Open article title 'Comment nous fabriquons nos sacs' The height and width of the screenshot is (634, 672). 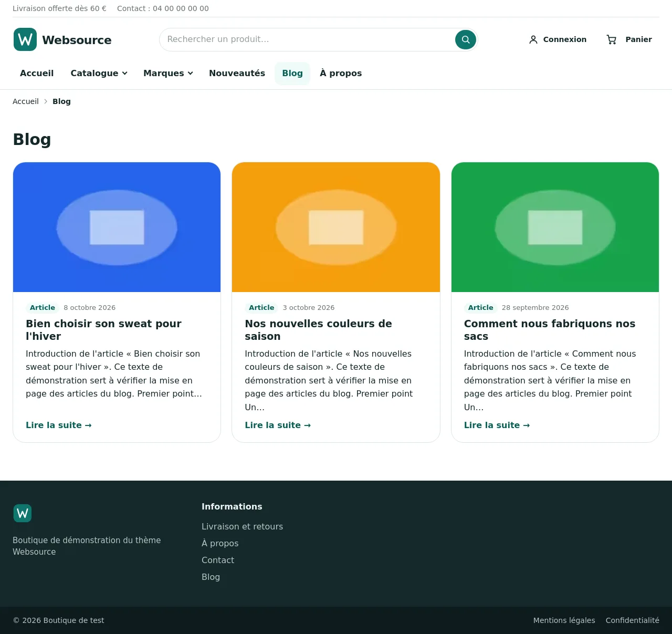pos(550,330)
